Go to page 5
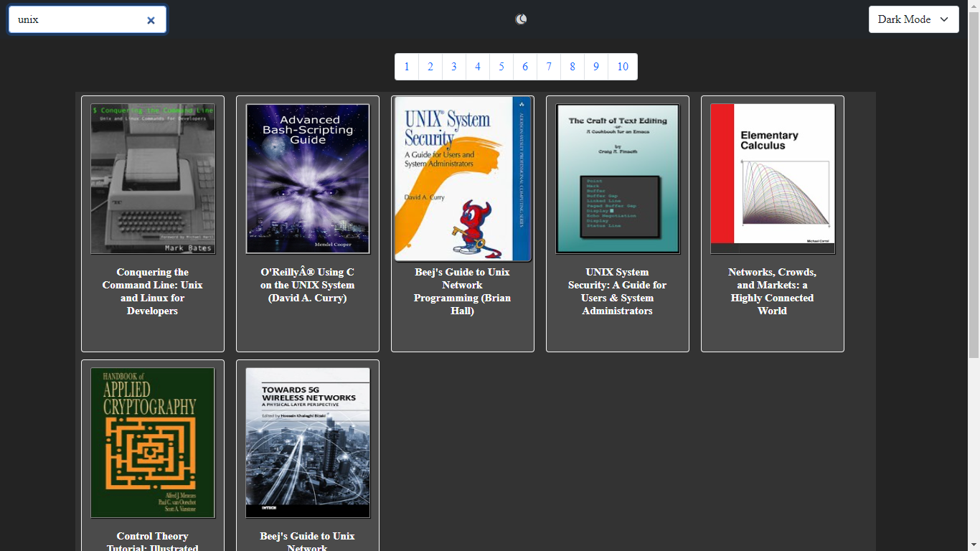Viewport: 980px width, 551px height. pyautogui.click(x=501, y=67)
